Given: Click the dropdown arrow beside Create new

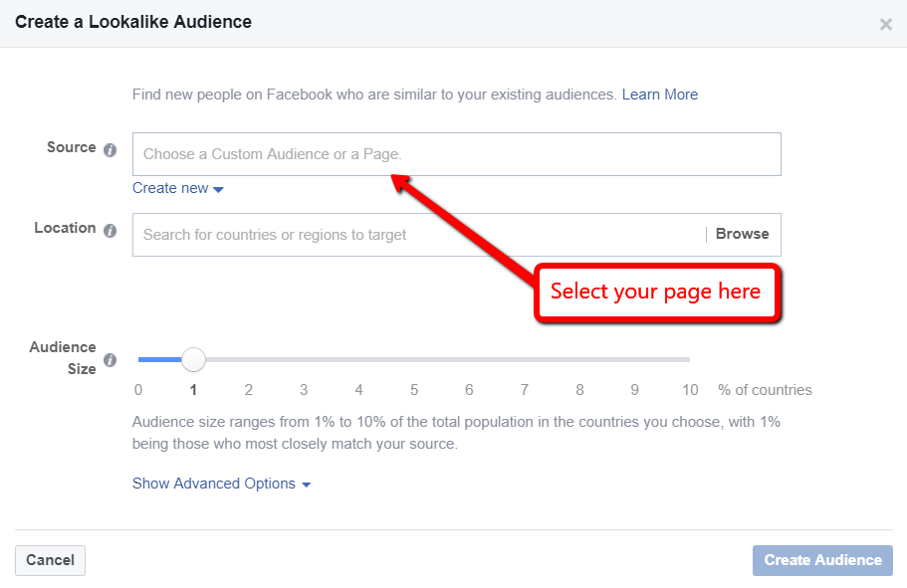Looking at the screenshot, I should [x=218, y=189].
